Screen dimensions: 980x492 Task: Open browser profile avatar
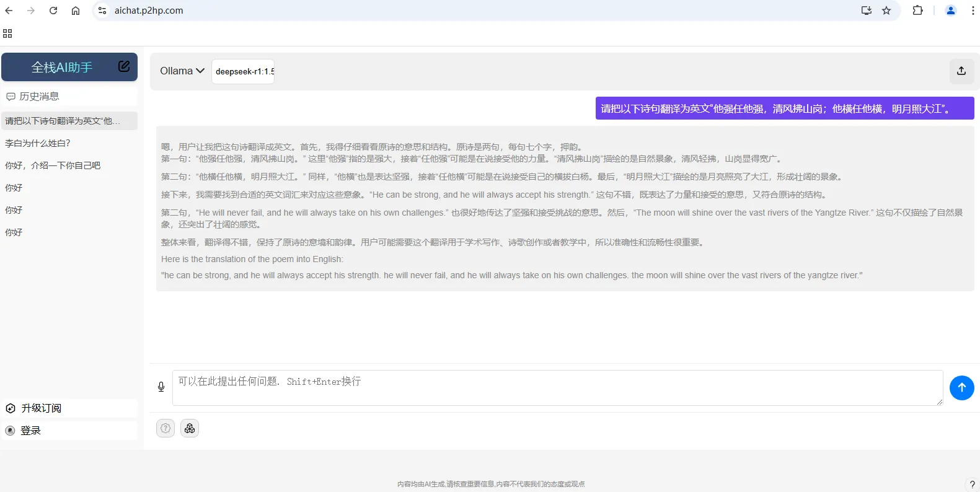950,11
